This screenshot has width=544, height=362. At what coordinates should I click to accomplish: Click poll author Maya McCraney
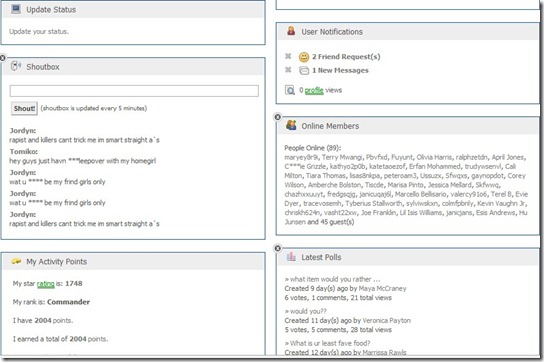pos(382,288)
